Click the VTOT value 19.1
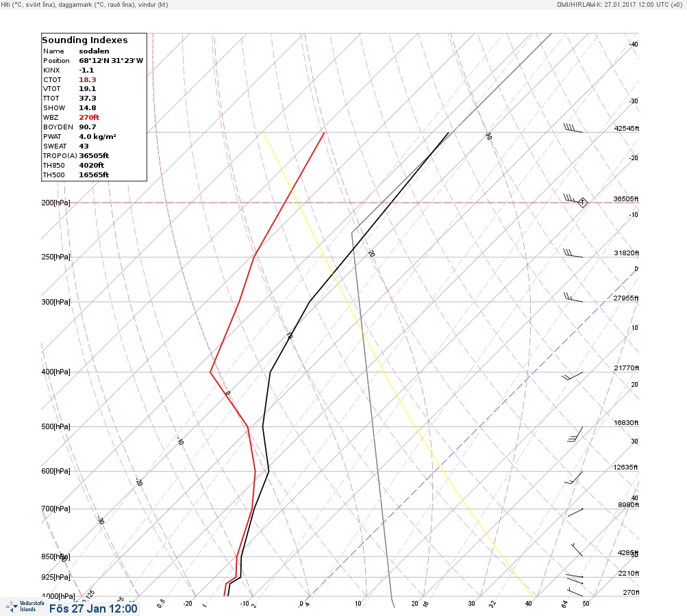687x616 pixels. [88, 89]
